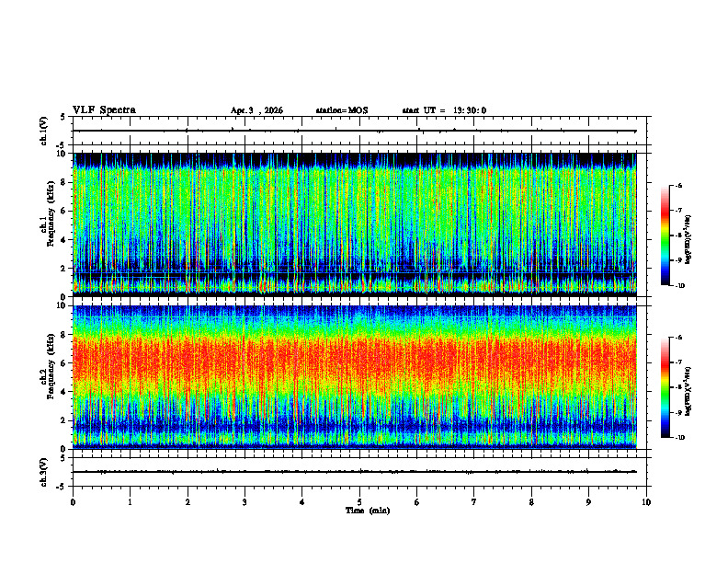Click time axis tick label "10"

(x=646, y=502)
